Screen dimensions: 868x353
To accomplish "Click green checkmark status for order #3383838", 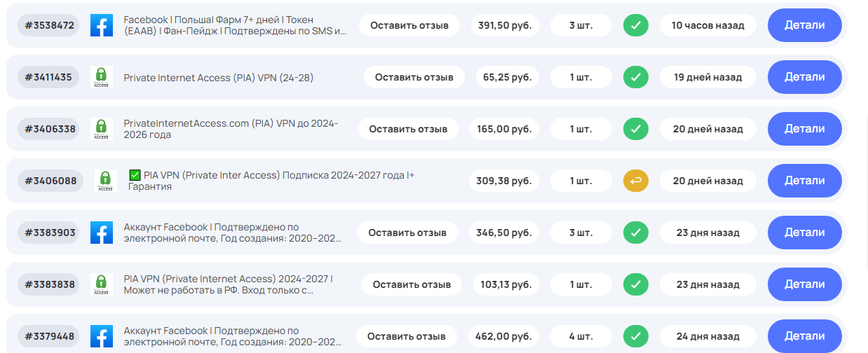I will (636, 284).
